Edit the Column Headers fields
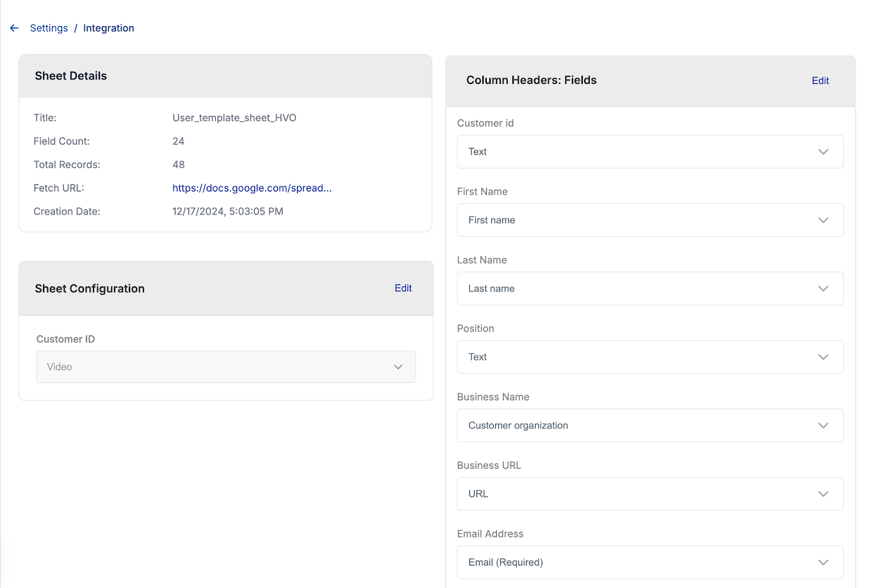Screen dimensions: 873x588 click(x=820, y=81)
